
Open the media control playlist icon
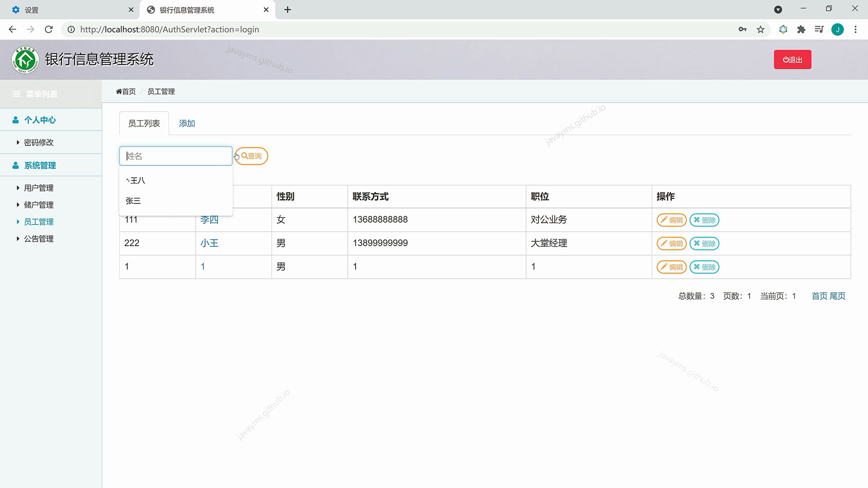coord(819,29)
